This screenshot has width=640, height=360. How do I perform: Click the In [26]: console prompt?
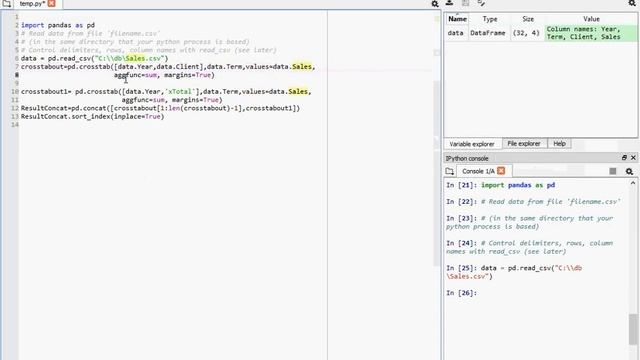tap(462, 293)
